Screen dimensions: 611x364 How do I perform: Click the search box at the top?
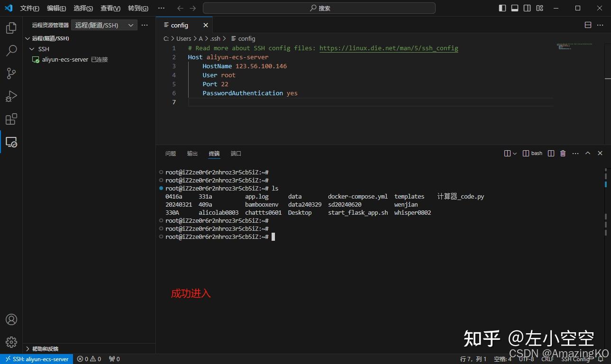(x=319, y=8)
